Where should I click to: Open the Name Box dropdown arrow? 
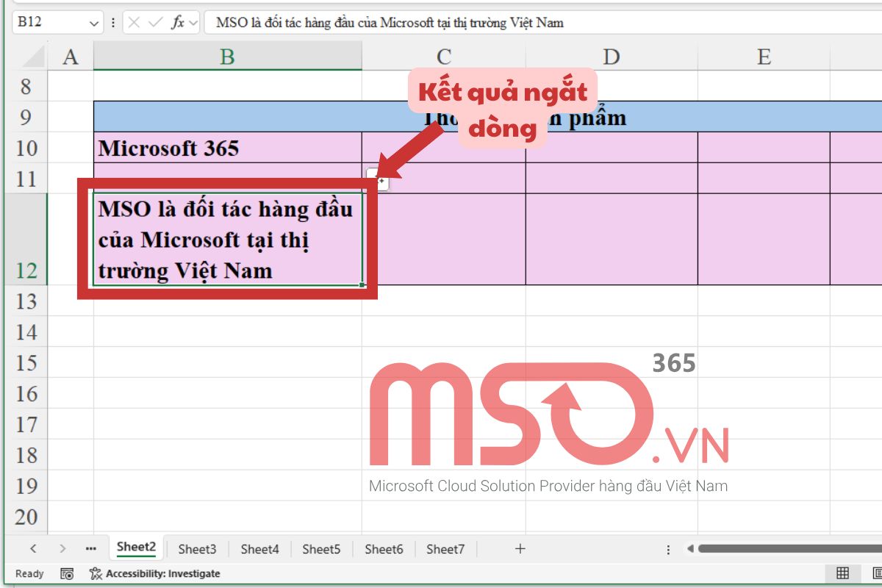coord(93,24)
